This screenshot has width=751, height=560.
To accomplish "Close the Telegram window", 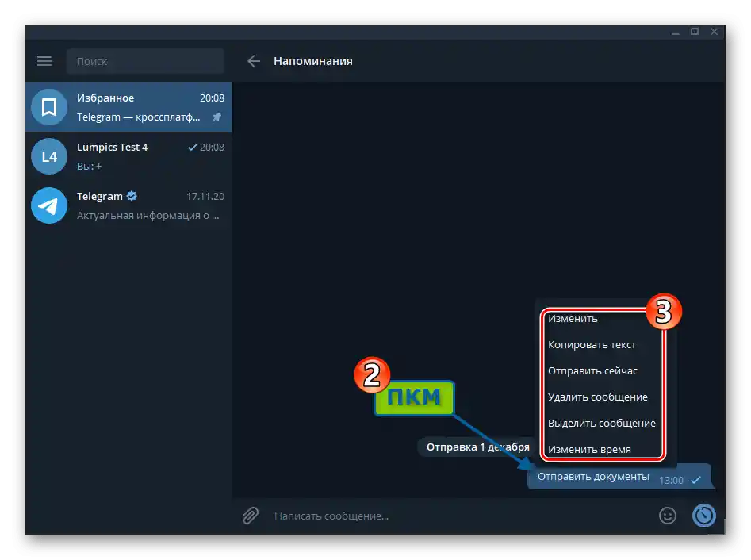I will 714,32.
